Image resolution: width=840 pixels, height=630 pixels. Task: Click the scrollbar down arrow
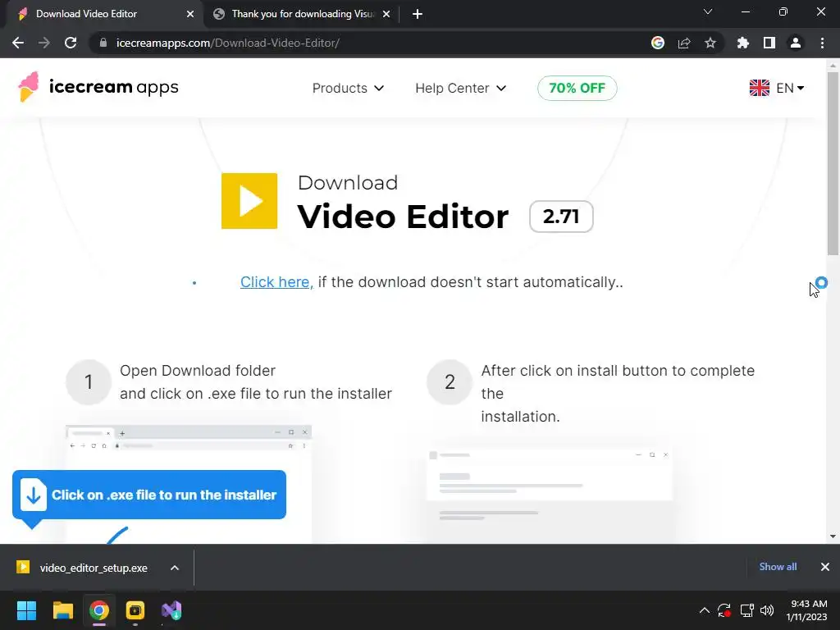(833, 536)
